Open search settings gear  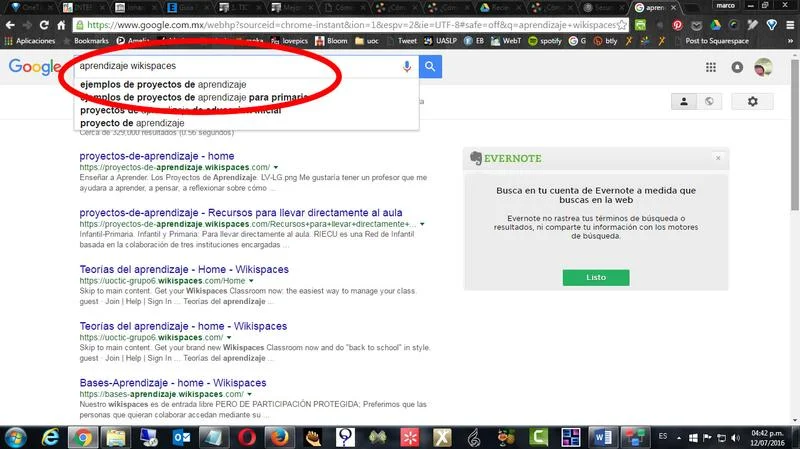click(753, 102)
